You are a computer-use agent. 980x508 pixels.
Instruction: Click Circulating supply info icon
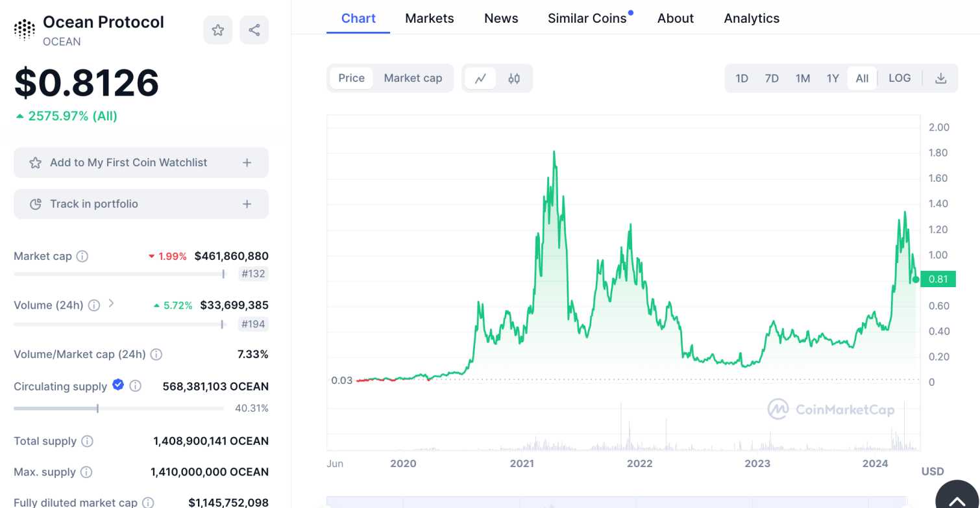pyautogui.click(x=135, y=386)
